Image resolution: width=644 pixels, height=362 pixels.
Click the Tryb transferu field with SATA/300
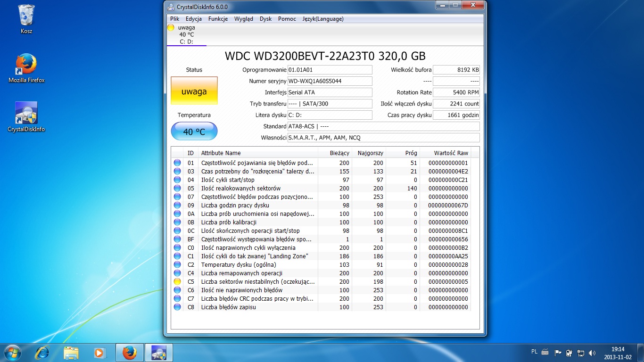(x=330, y=104)
